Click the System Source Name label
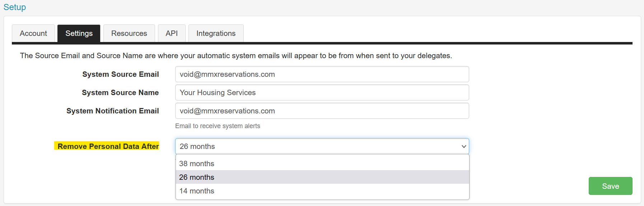Screen dimensions: 644x206 tap(120, 93)
